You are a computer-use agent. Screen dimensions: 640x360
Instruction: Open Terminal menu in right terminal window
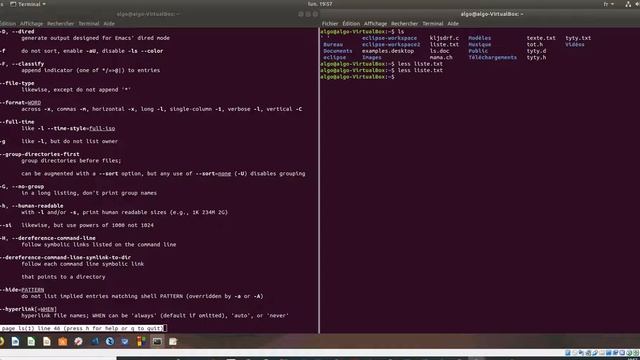tap(433, 24)
